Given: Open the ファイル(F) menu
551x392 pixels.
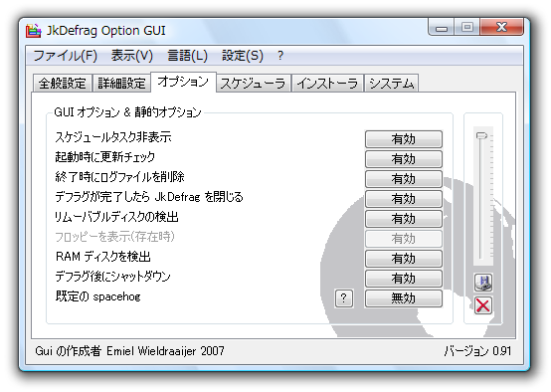Looking at the screenshot, I should (66, 56).
